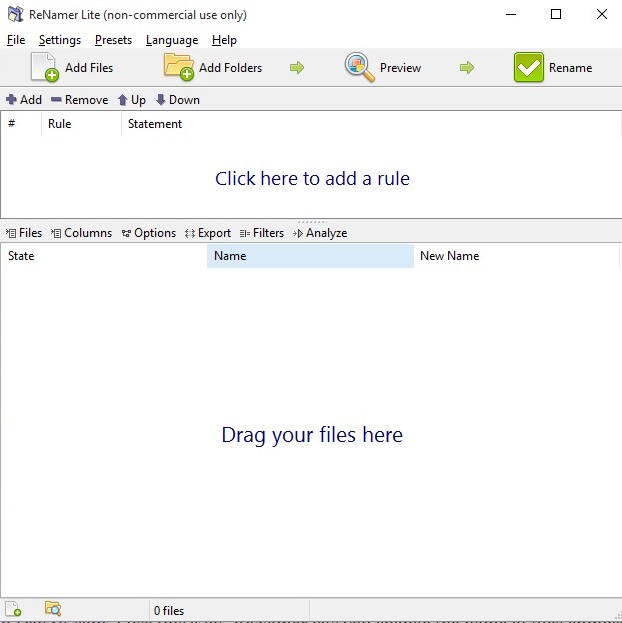Expand the Options dropdown menu
622x623 pixels.
148,233
